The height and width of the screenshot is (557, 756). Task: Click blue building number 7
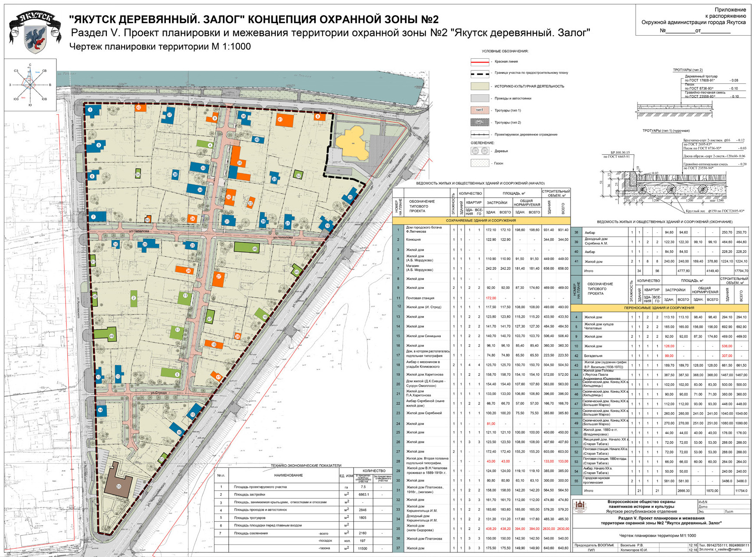pyautogui.click(x=97, y=216)
